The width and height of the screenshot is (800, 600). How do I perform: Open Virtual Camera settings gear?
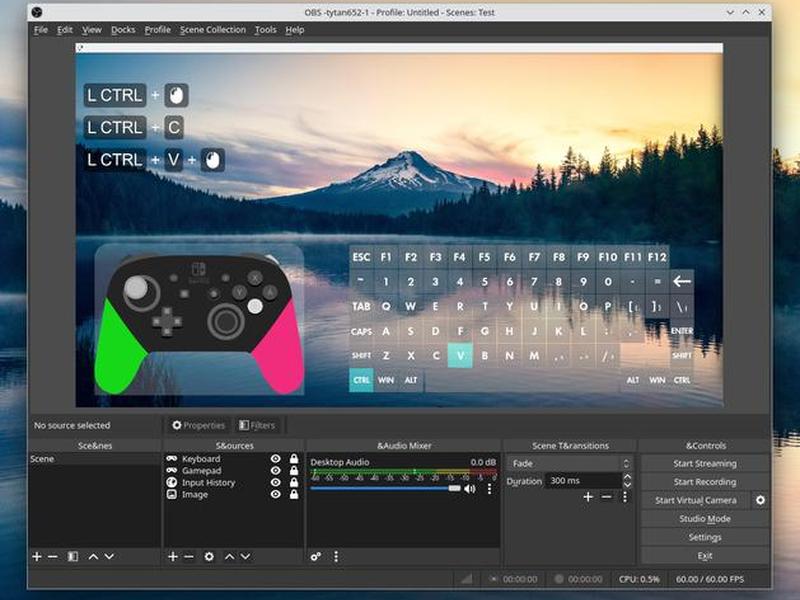tap(760, 500)
